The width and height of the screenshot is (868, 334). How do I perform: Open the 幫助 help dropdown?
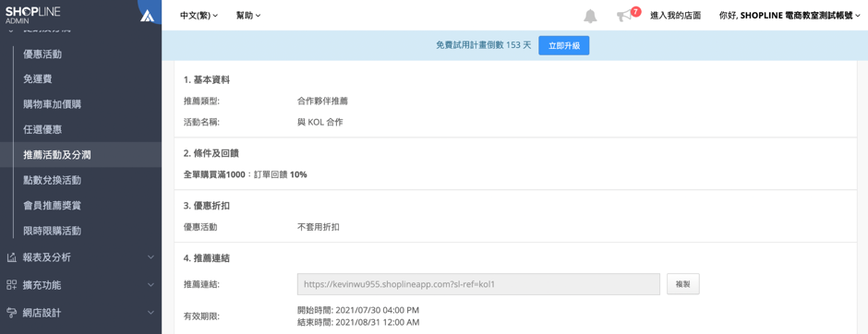tap(248, 16)
